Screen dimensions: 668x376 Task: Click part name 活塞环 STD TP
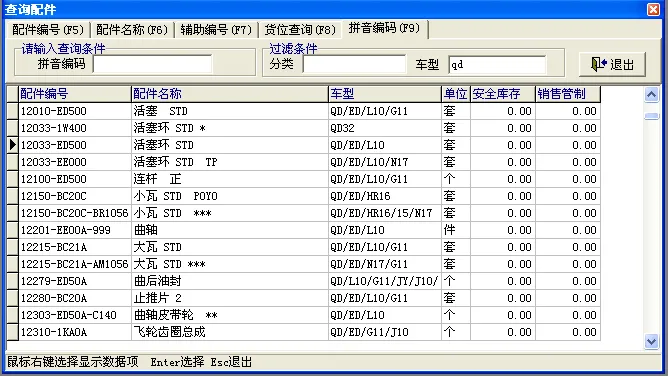coord(176,162)
